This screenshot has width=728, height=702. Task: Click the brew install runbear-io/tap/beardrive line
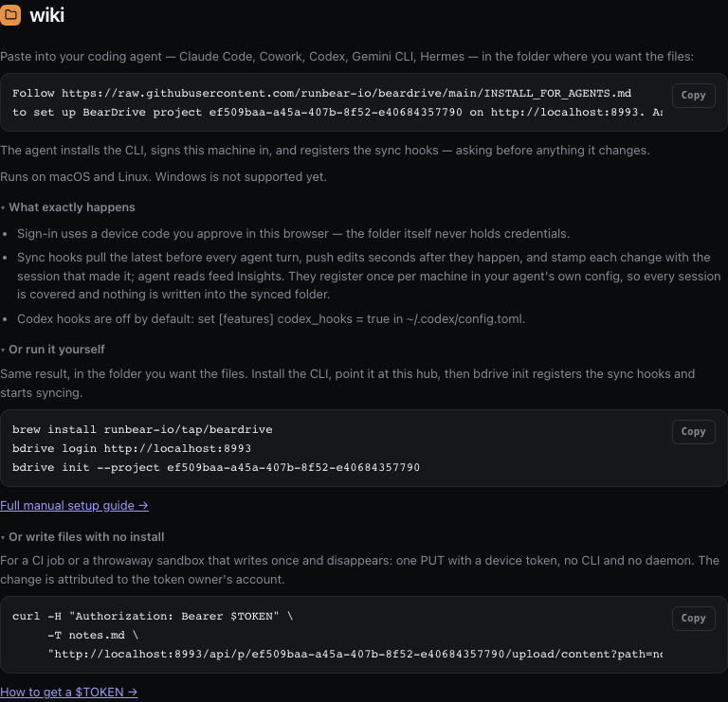point(142,430)
